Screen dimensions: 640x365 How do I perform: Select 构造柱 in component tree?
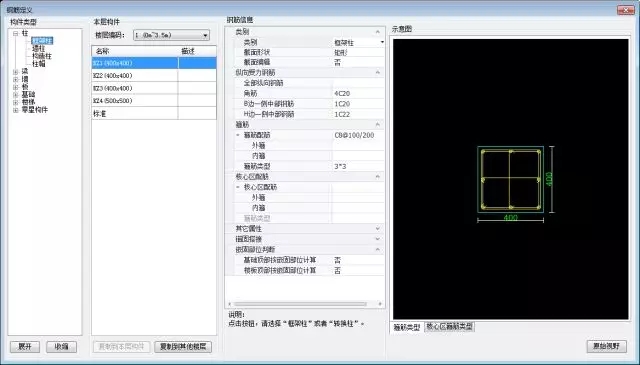tap(42, 56)
